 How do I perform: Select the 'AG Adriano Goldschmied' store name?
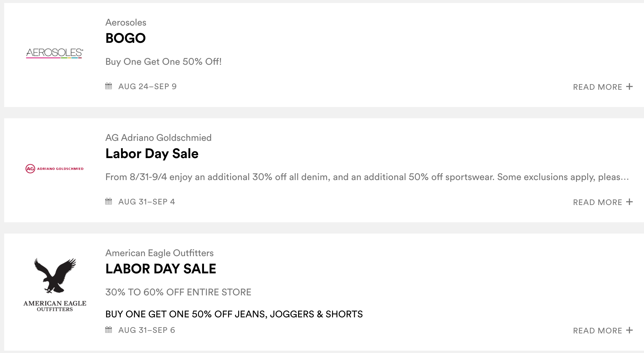click(x=158, y=138)
